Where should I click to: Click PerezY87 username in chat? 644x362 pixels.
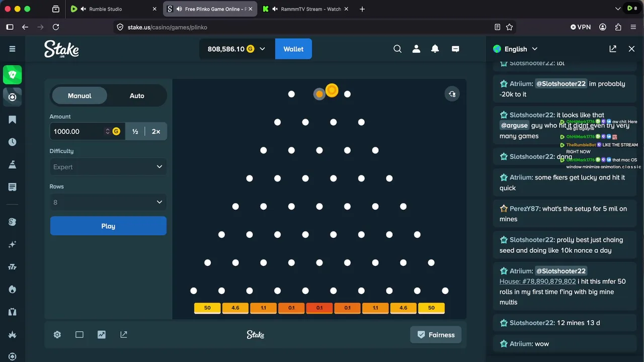pos(524,209)
